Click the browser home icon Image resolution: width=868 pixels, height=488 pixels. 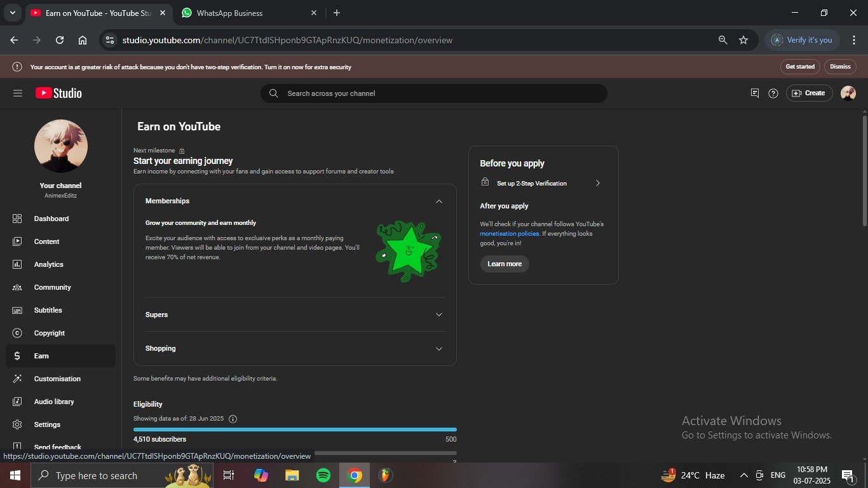[83, 40]
